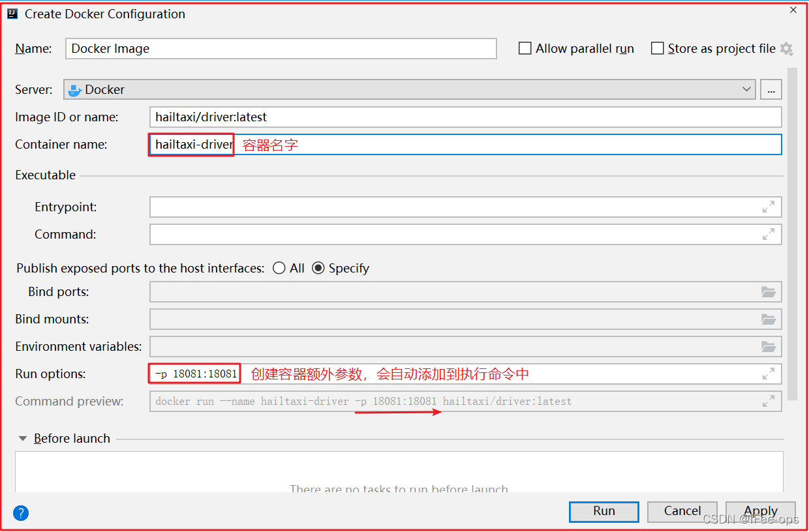Expand the Command field editor icon
Screen dimensions: 809x532
(769, 234)
